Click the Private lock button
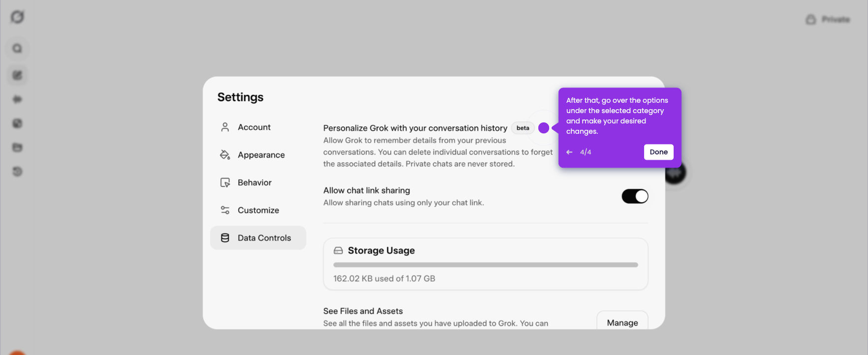Image resolution: width=868 pixels, height=355 pixels. point(828,20)
